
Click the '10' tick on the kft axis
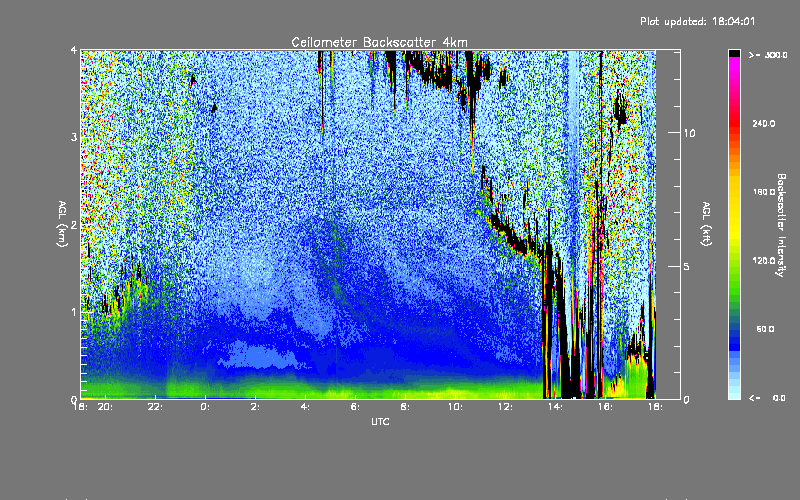(689, 134)
